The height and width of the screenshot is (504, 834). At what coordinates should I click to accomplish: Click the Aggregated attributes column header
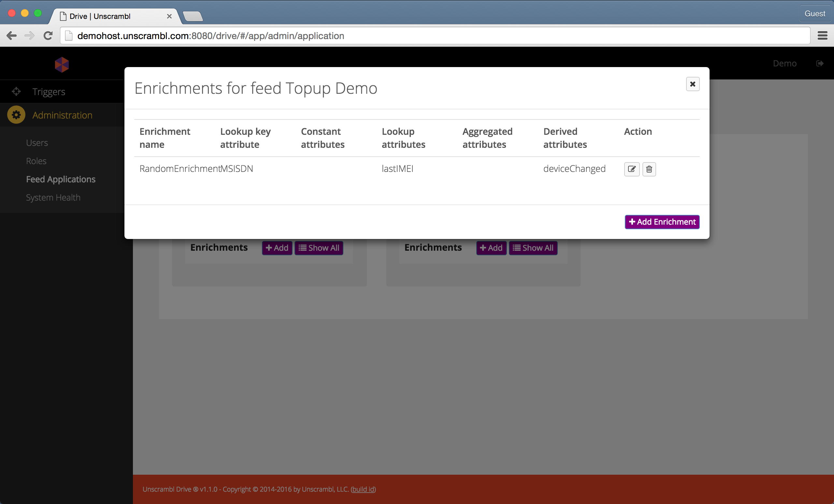pos(487,138)
